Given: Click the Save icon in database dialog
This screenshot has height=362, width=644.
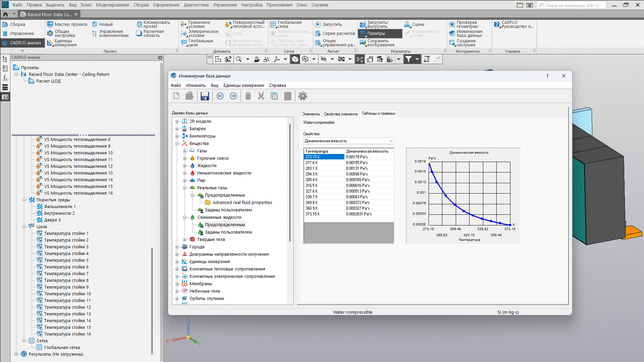Looking at the screenshot, I should coord(205,96).
